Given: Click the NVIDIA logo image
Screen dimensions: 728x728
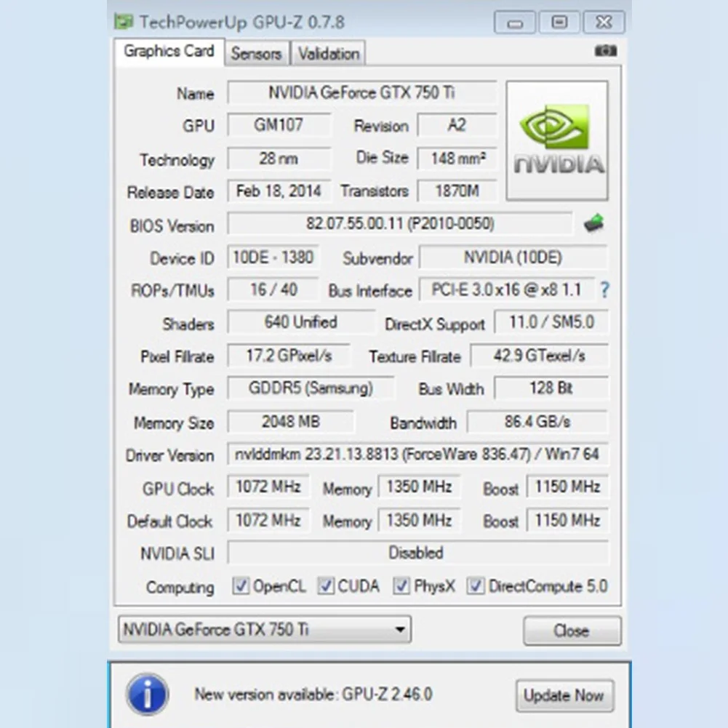Looking at the screenshot, I should coord(557,140).
